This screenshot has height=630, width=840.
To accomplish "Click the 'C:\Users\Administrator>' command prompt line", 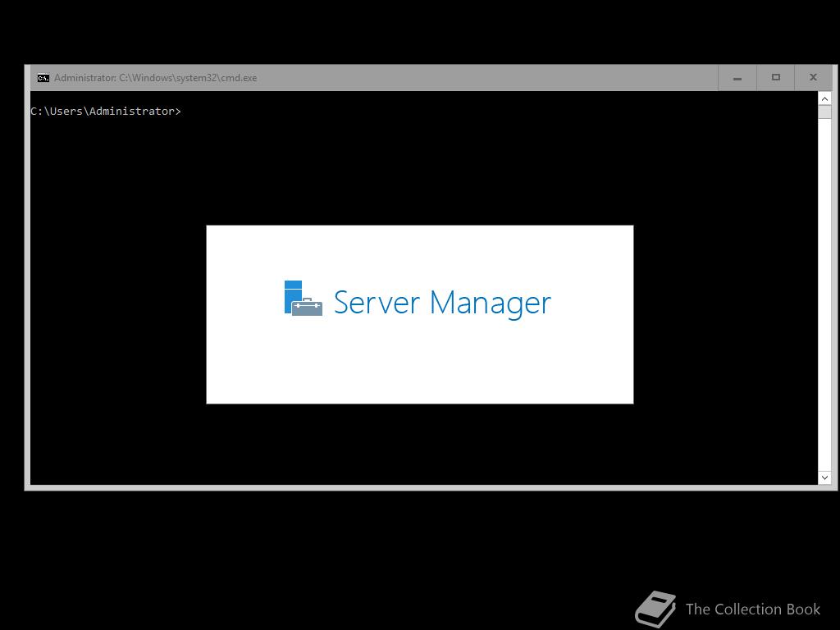I will (106, 111).
